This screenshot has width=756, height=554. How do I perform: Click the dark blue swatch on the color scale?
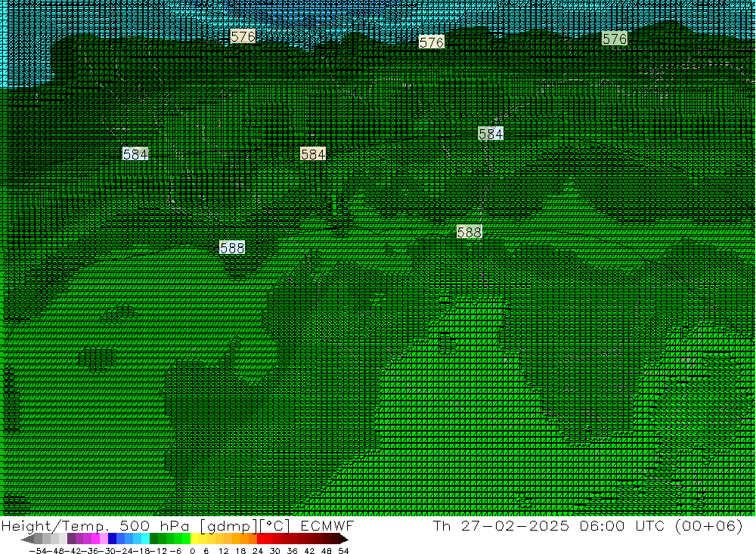112,539
